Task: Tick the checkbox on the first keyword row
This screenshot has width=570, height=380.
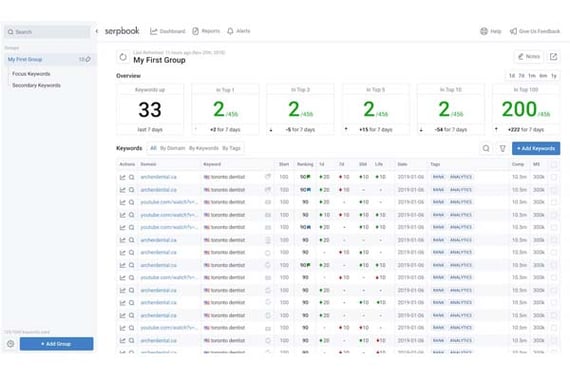Action: pyautogui.click(x=554, y=177)
